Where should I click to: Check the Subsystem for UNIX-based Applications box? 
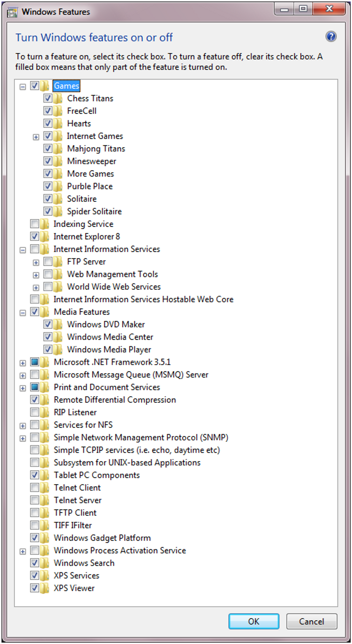point(34,463)
